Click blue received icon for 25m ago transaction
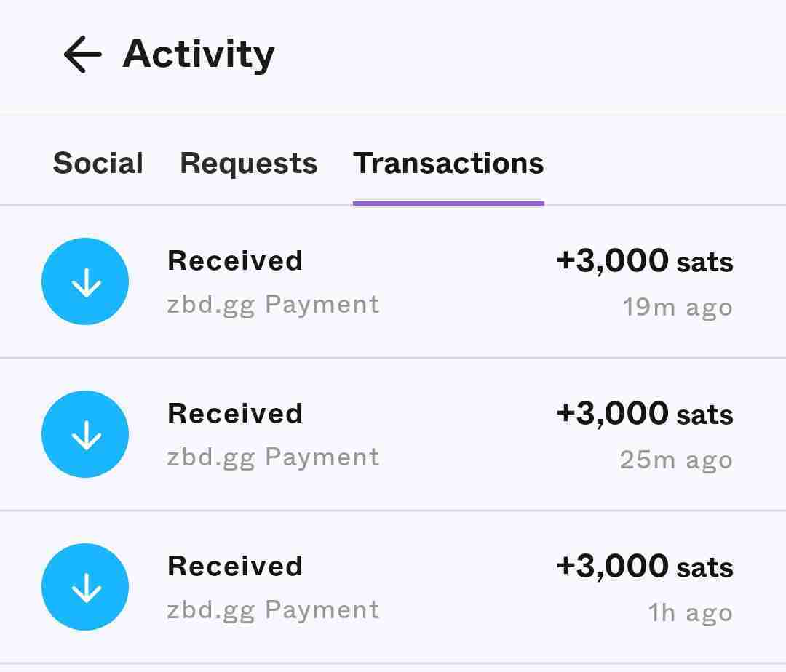Viewport: 786px width, 672px height. tap(85, 434)
